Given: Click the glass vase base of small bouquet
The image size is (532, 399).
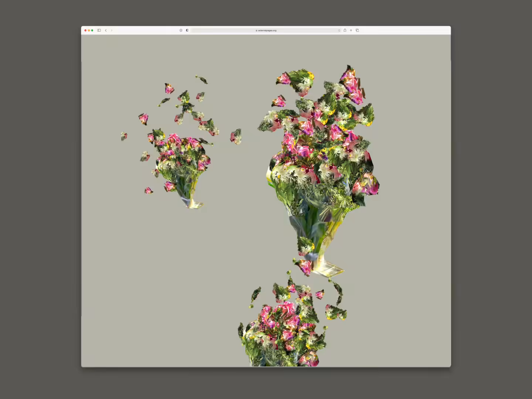Looking at the screenshot, I should click(192, 202).
